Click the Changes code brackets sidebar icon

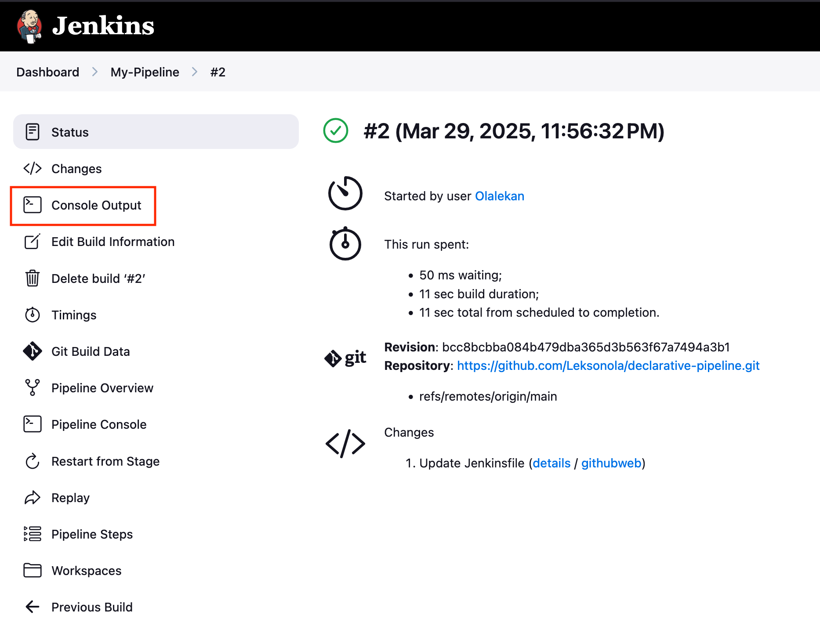(33, 168)
